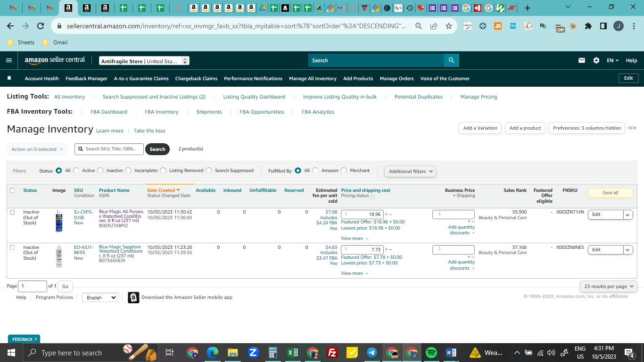Select the checkbox for SKU EJ-CXPS-DJSE

pos(12,212)
